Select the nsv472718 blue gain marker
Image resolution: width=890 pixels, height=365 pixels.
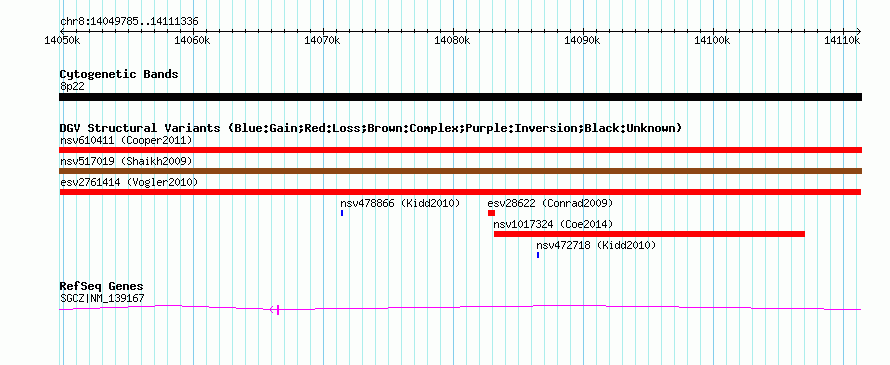coord(538,255)
